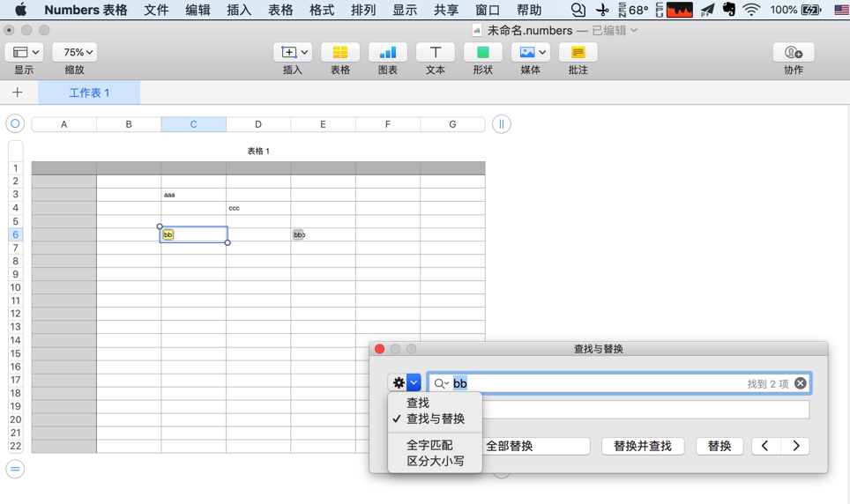Viewport: 850px width, 504px height.
Task: Click the Chart (图表) toolbar icon
Action: pyautogui.click(x=388, y=52)
